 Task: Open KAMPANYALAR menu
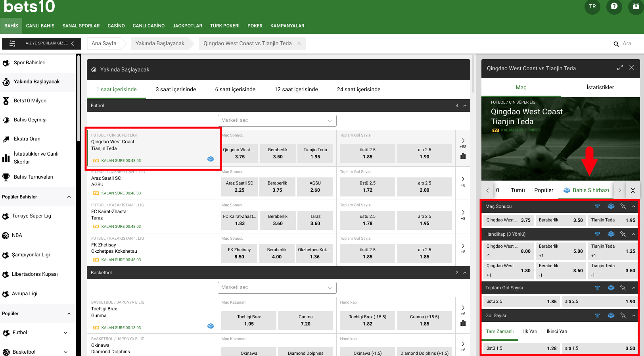coord(287,26)
